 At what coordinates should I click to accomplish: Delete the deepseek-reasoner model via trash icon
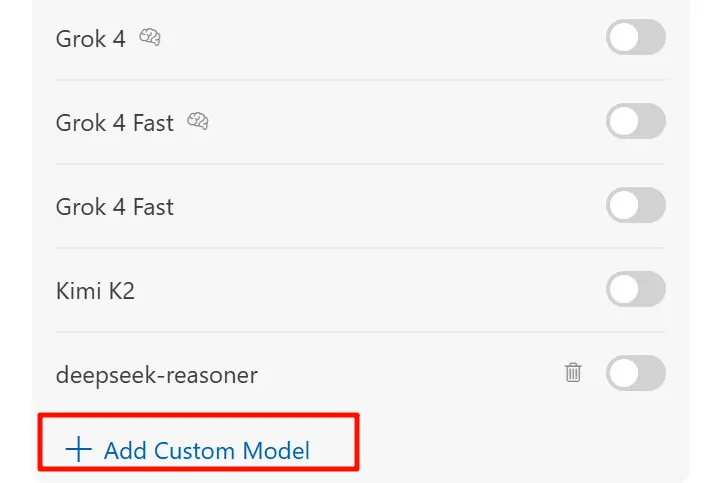(x=573, y=373)
